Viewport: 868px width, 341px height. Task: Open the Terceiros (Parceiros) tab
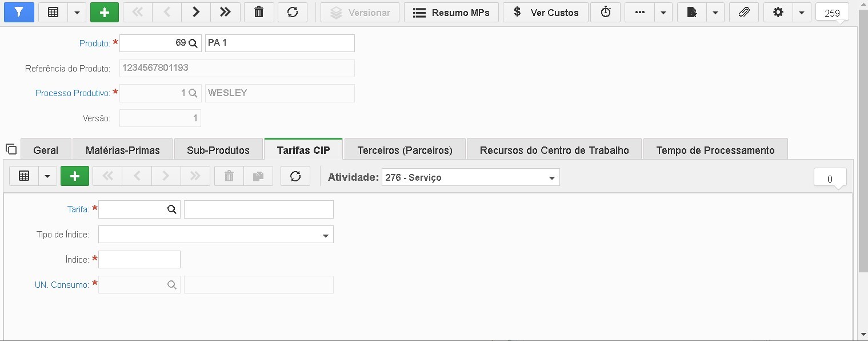(x=405, y=150)
